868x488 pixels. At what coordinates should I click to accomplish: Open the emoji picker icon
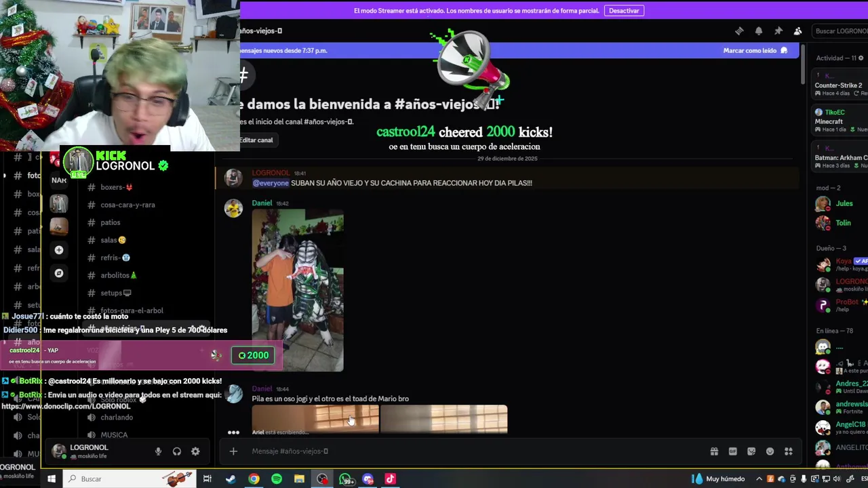770,451
